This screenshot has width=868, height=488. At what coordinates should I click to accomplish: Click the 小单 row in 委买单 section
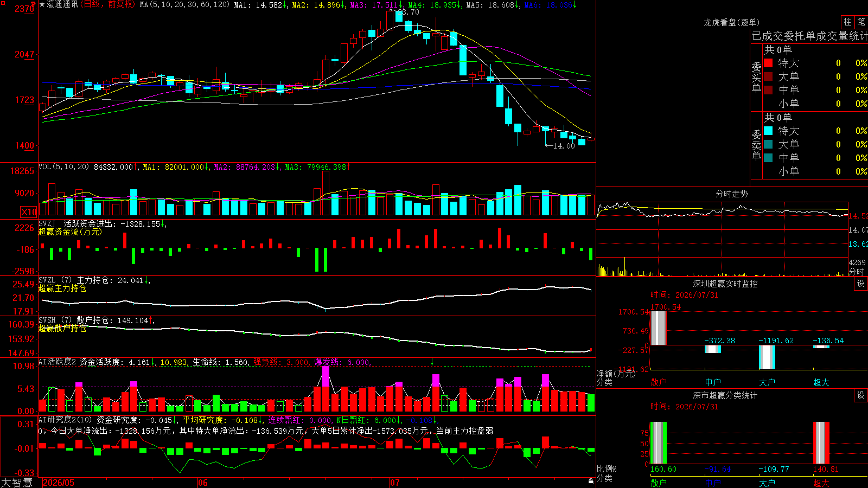click(815, 104)
